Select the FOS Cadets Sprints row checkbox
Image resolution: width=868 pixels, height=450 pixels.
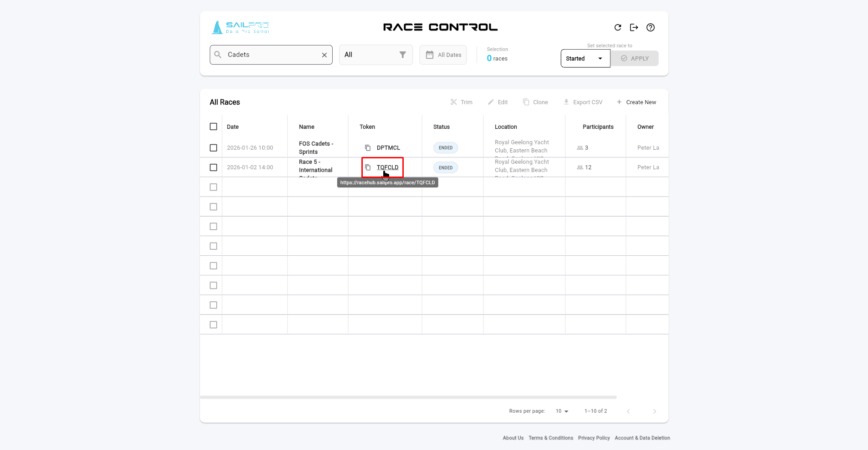click(213, 148)
